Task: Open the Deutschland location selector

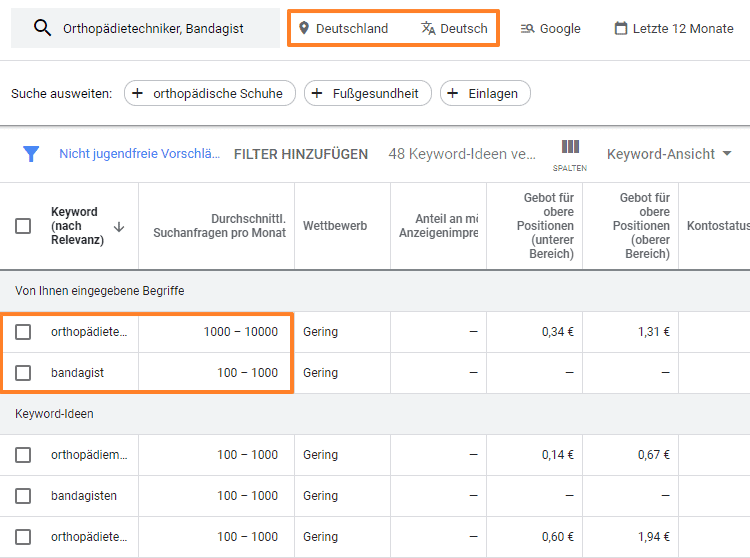Action: pyautogui.click(x=343, y=29)
